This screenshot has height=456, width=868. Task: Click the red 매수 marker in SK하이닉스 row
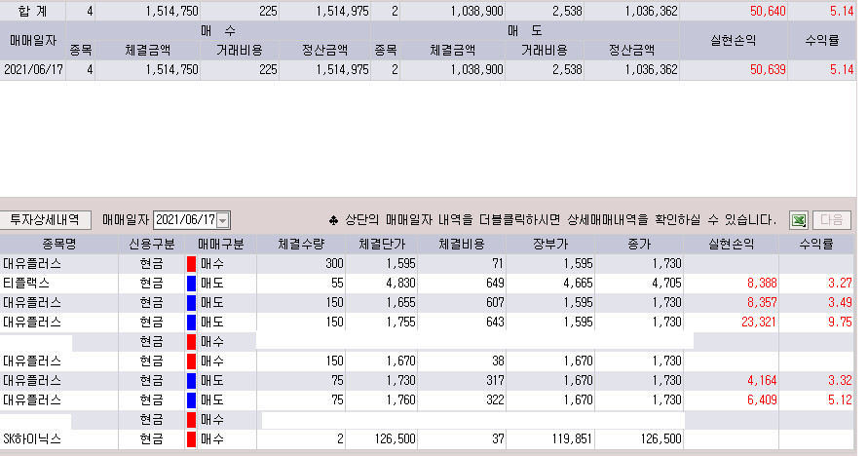click(x=191, y=439)
